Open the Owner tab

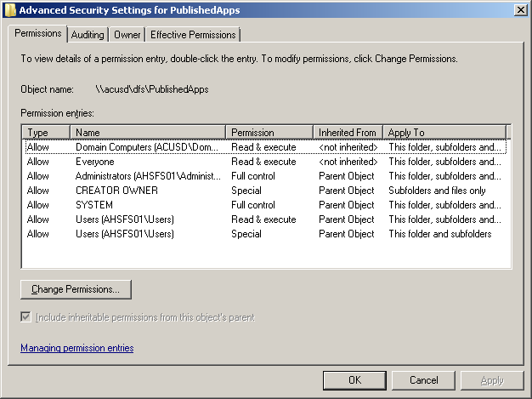(x=127, y=35)
